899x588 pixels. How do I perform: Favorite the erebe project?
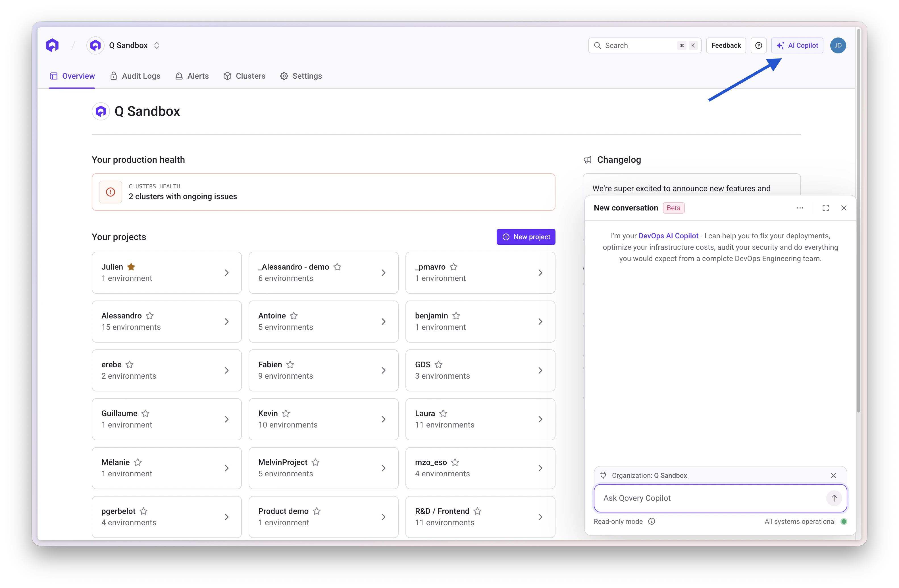point(129,364)
